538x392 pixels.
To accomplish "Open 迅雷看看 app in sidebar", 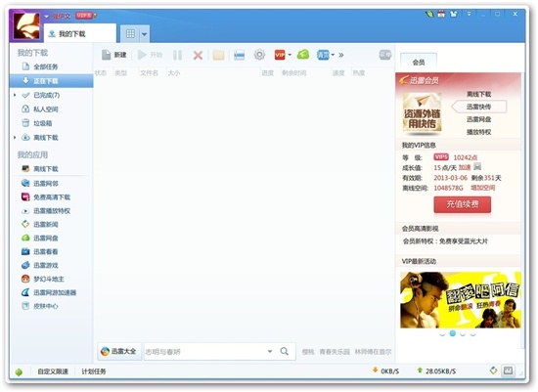I will click(52, 252).
